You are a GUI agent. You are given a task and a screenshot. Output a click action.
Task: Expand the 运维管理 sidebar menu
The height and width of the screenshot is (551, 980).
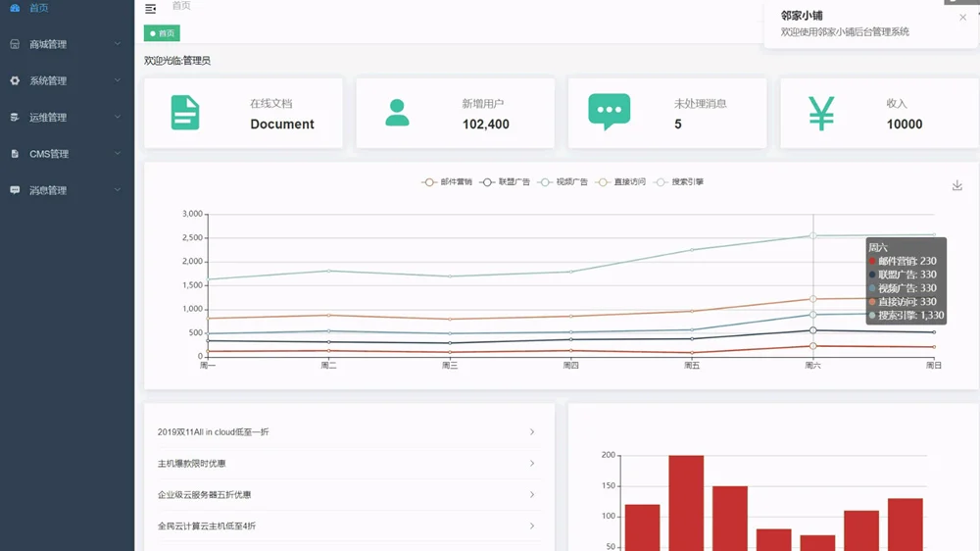click(67, 118)
